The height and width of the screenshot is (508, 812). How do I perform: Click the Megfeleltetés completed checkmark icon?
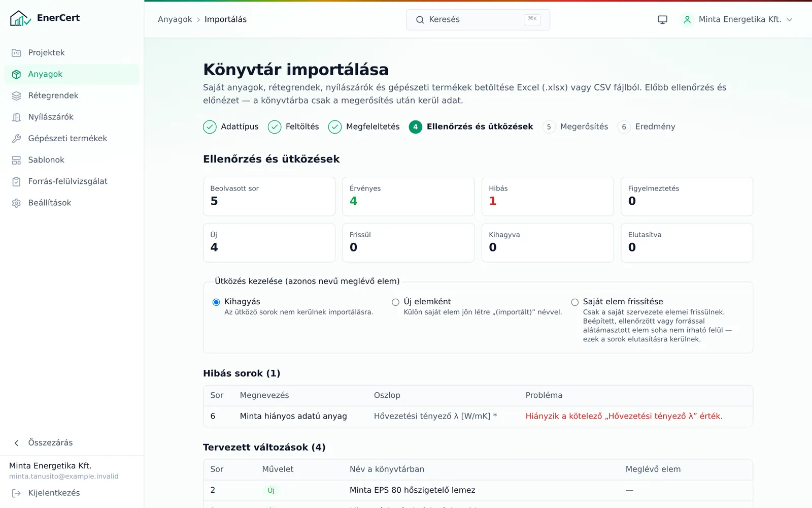pos(335,127)
